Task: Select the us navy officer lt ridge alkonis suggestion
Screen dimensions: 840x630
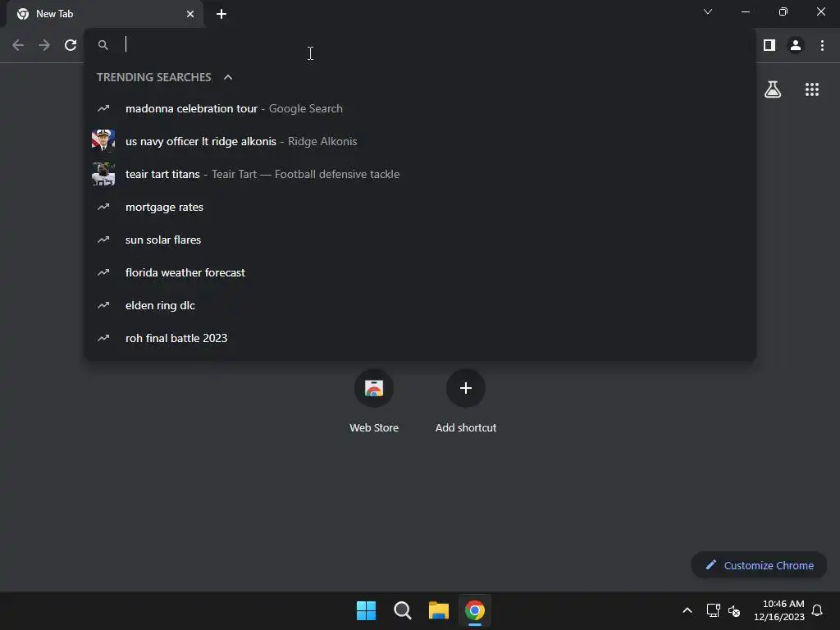Action: 420,141
